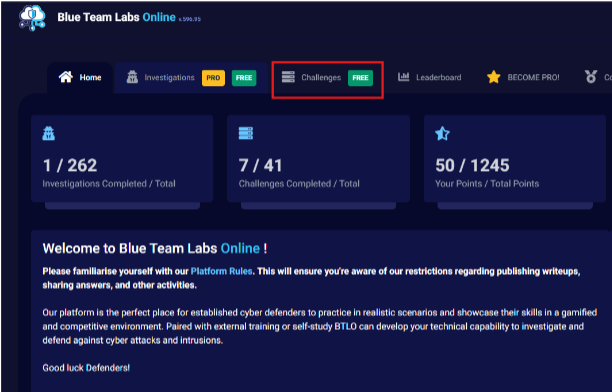Click 'Welcome to Blue Team Labs Online !' heading
612x392 pixels.
(x=155, y=248)
